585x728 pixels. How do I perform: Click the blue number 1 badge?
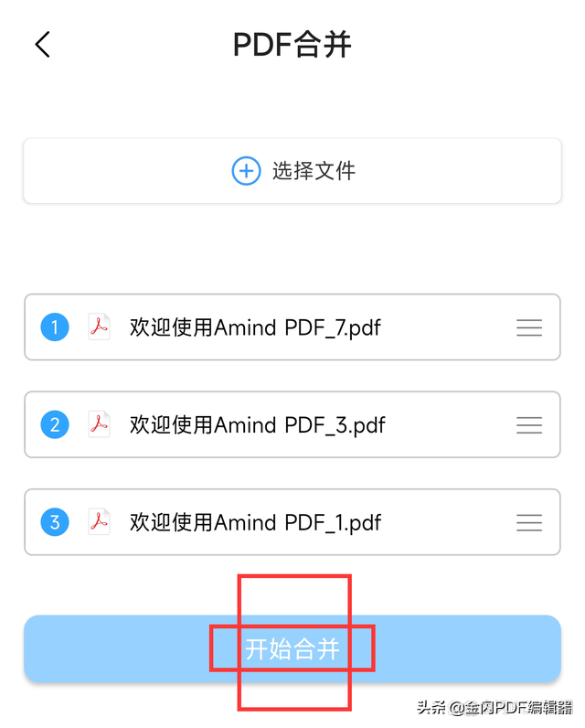[55, 327]
